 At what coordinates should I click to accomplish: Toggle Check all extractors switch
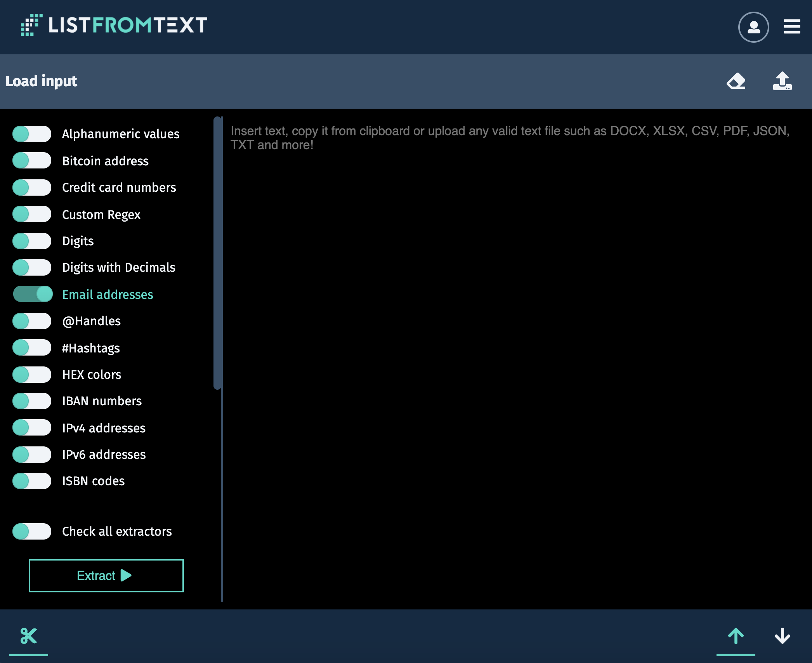[32, 531]
